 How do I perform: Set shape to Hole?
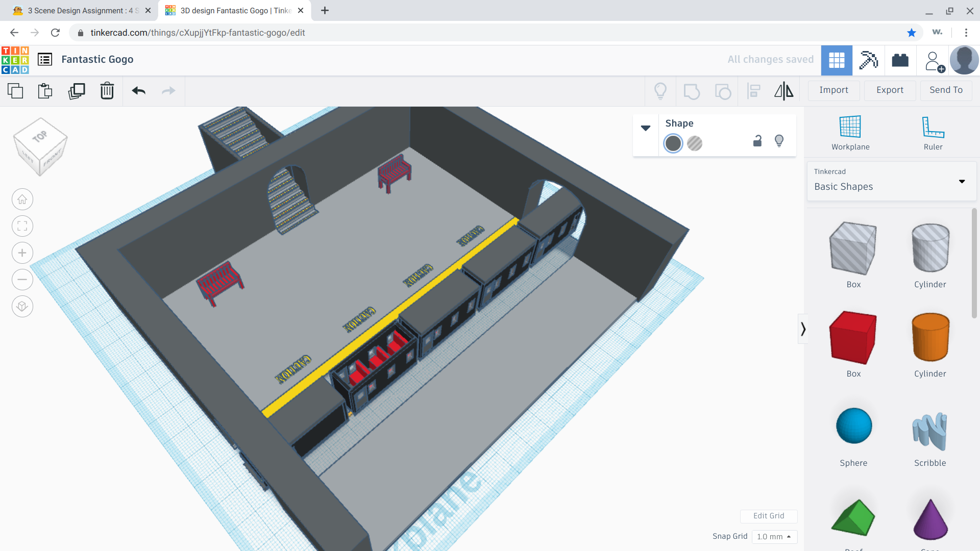click(x=695, y=143)
